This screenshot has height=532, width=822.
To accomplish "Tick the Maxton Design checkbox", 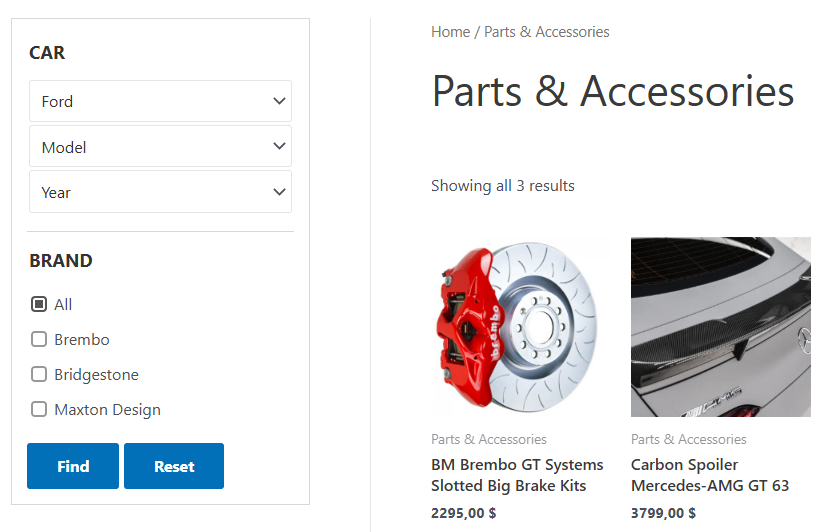I will (39, 409).
